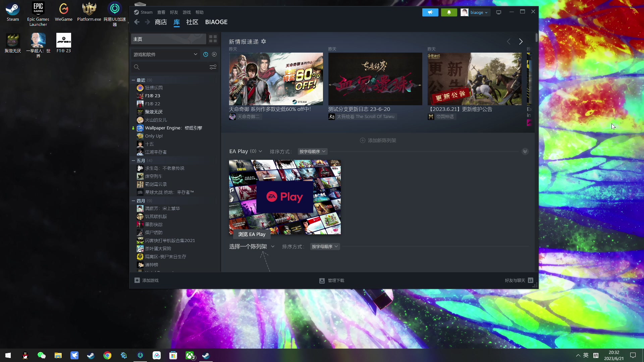Select Wallpaper Engine in the library list
Image resolution: width=644 pixels, height=362 pixels.
(x=173, y=128)
